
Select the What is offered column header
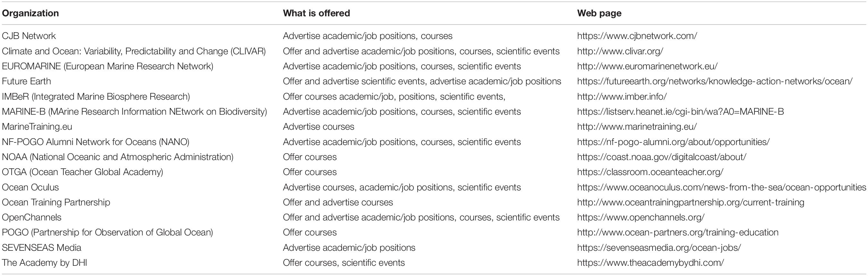(x=316, y=13)
